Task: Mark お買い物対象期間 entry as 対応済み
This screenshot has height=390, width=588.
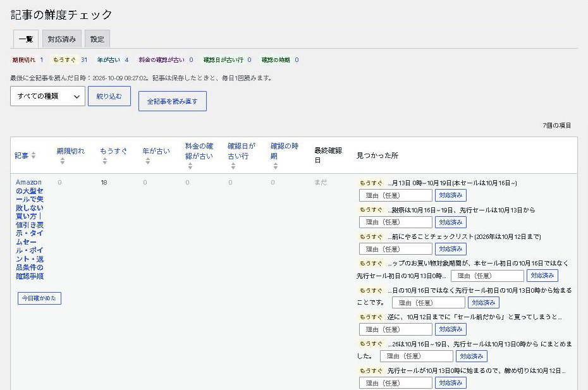Action: [x=542, y=276]
